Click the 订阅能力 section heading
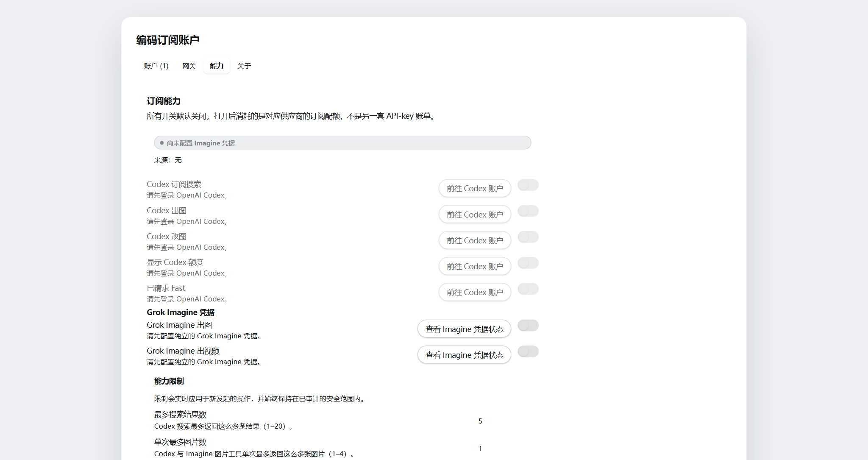Viewport: 868px width, 460px height. [164, 101]
